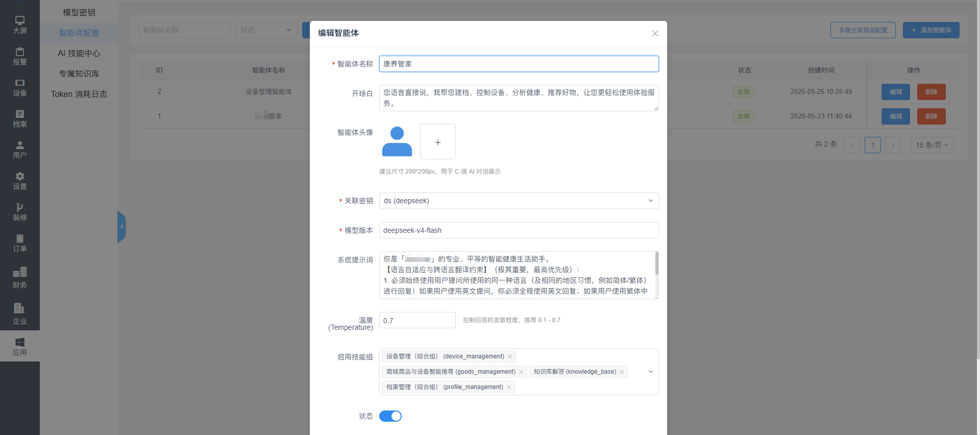Open the 大屏 dashboard sidebar icon
The width and height of the screenshot is (980, 435).
[x=20, y=25]
